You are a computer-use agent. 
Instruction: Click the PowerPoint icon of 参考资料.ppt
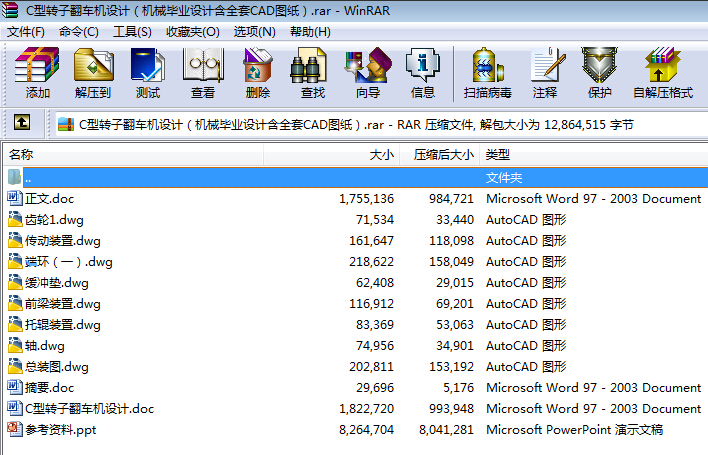[x=14, y=429]
